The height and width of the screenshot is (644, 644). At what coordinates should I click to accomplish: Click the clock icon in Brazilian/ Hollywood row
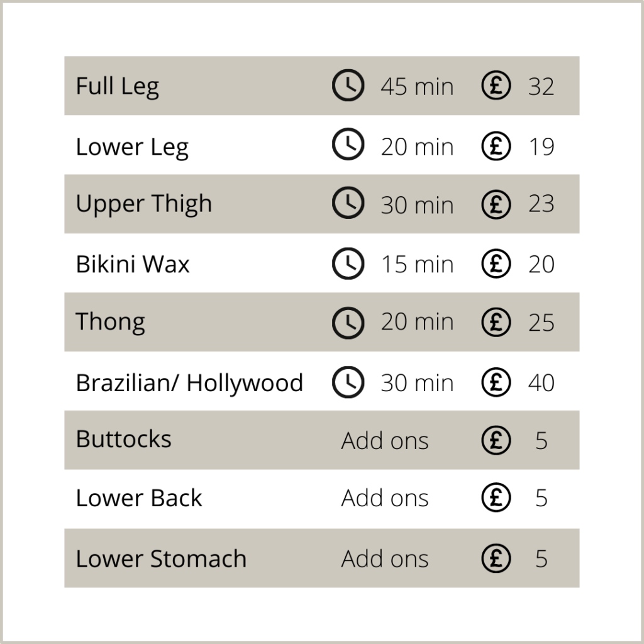(348, 382)
